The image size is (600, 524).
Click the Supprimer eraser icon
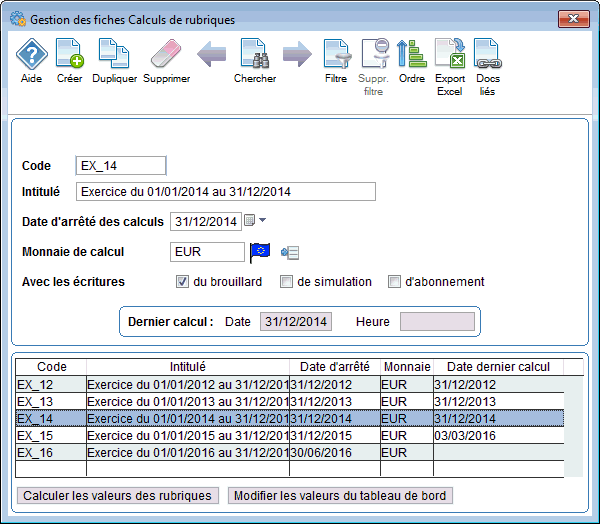pos(166,55)
